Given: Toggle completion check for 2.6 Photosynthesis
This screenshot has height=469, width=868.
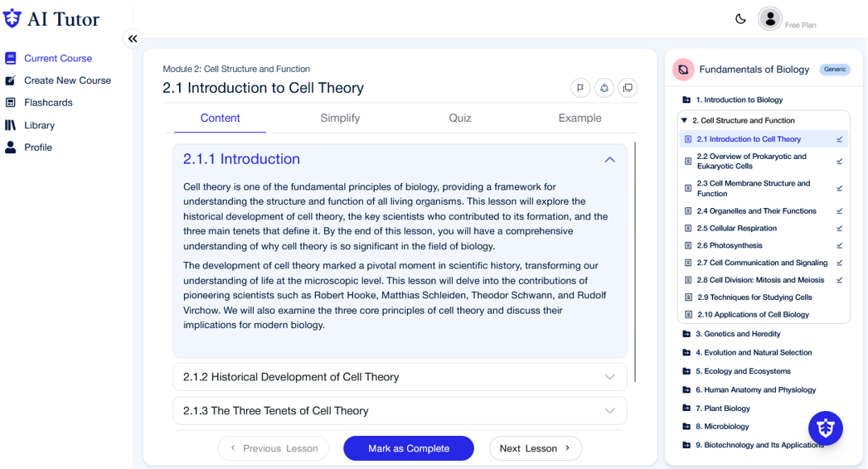Looking at the screenshot, I should [x=839, y=246].
